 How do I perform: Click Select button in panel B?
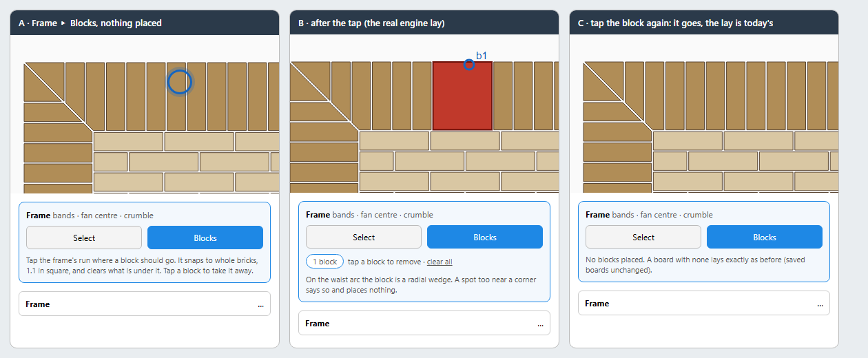click(x=364, y=237)
